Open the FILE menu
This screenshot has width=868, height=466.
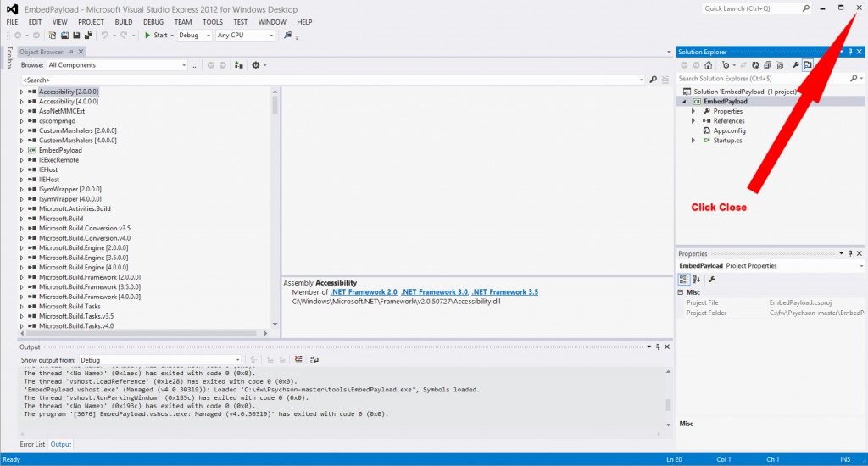(12, 22)
